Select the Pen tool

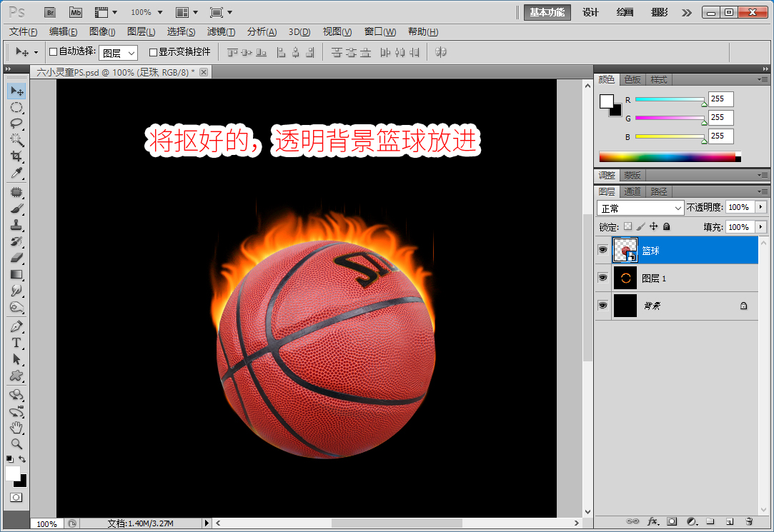[x=16, y=326]
